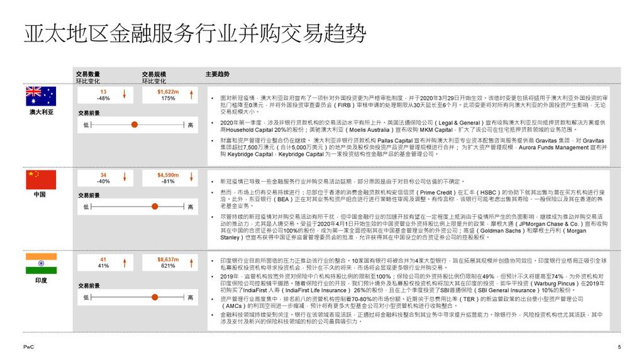Click the 621% change under India value
644x362 pixels.
coord(168,266)
